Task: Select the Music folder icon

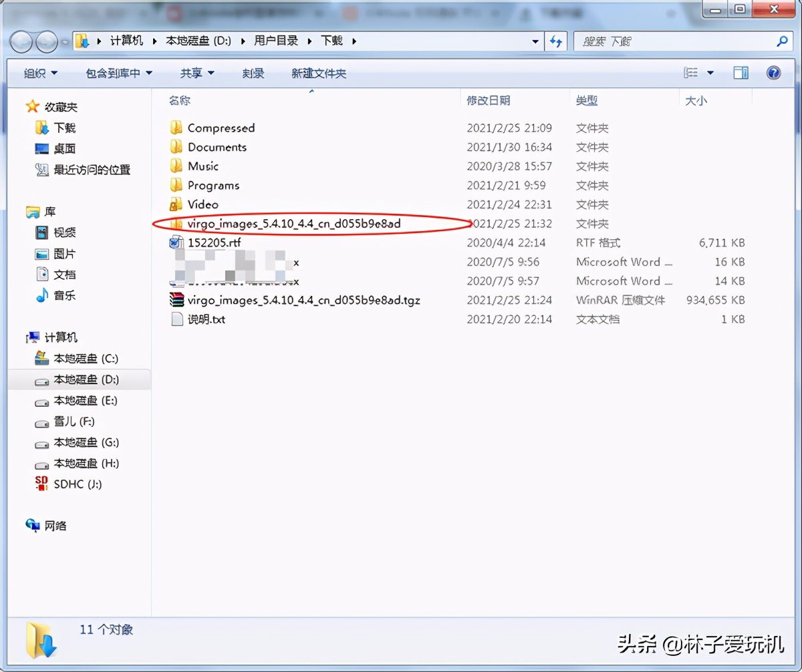Action: (176, 166)
